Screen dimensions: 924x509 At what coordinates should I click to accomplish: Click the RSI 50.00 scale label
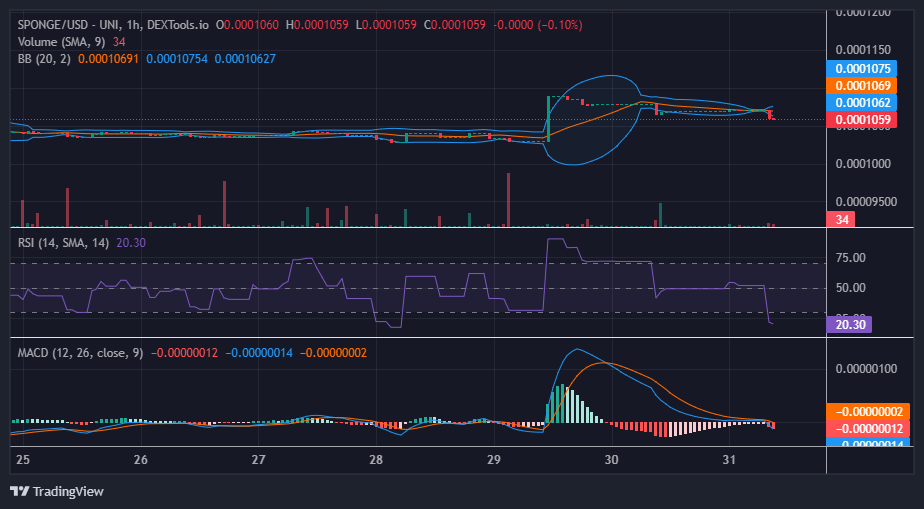coord(851,288)
